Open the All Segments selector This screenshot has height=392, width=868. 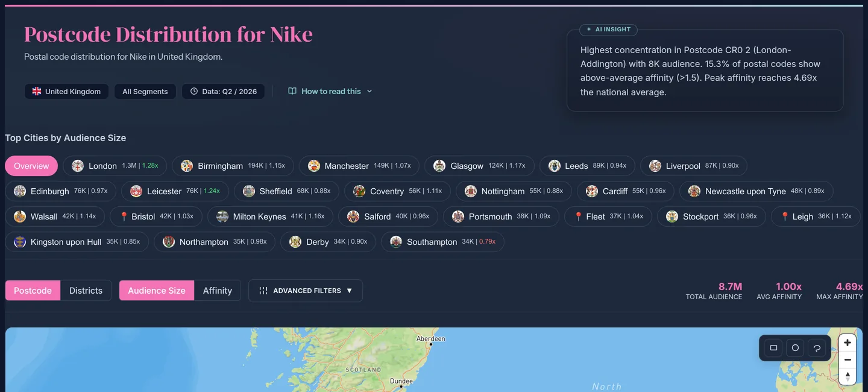click(x=145, y=92)
